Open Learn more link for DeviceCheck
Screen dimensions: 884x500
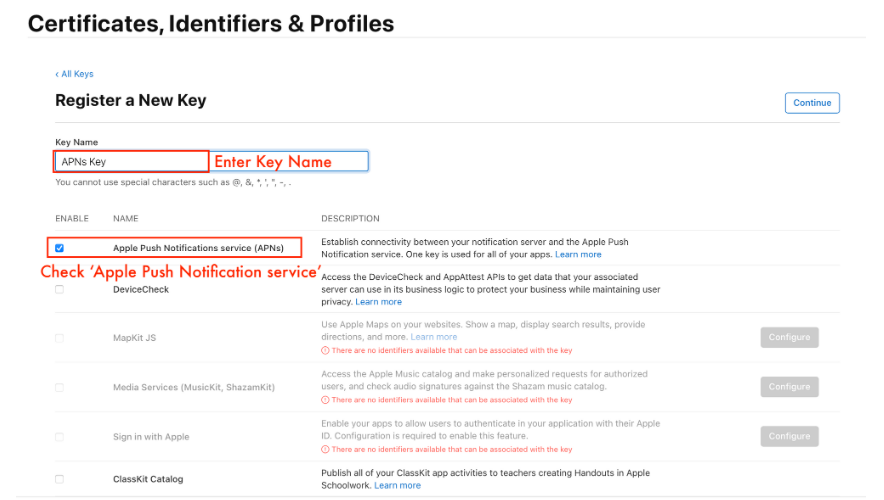(378, 302)
